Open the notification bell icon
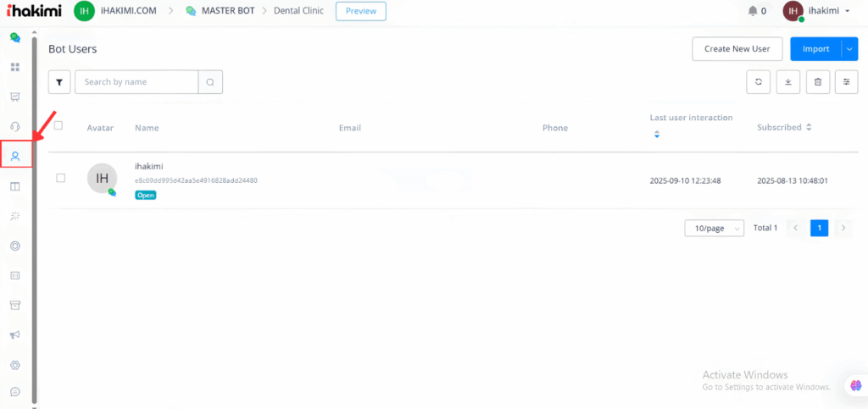868x409 pixels. [x=753, y=11]
